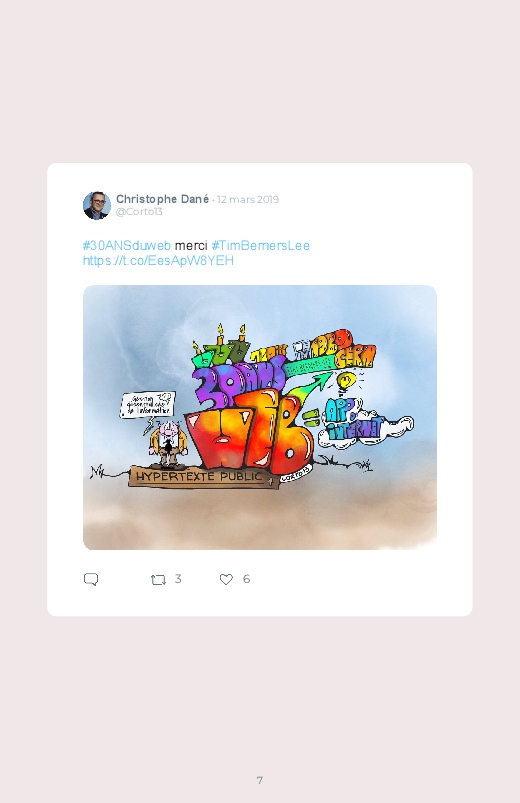520x803 pixels.
Task: Click the like count of 6
Action: tap(246, 579)
